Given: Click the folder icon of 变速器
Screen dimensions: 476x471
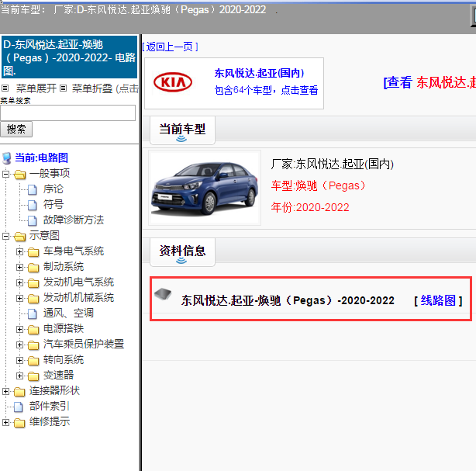Looking at the screenshot, I should [x=33, y=376].
